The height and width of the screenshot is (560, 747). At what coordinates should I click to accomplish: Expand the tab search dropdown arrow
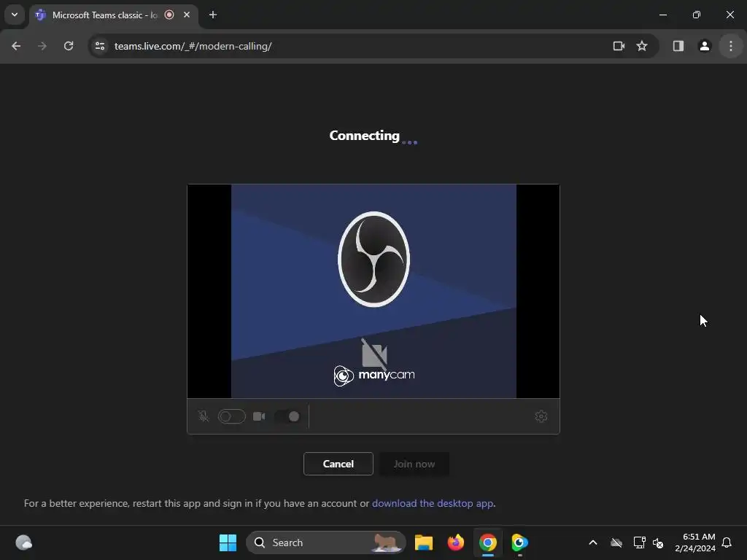click(15, 15)
